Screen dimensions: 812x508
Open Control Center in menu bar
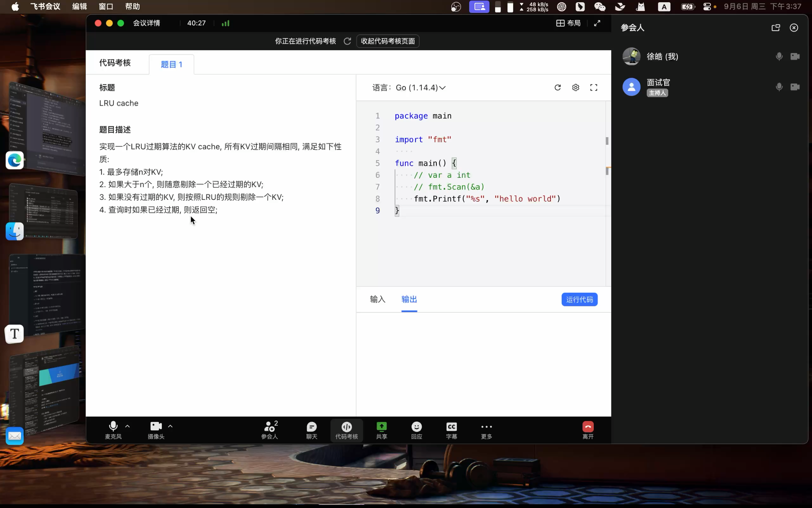coord(707,7)
